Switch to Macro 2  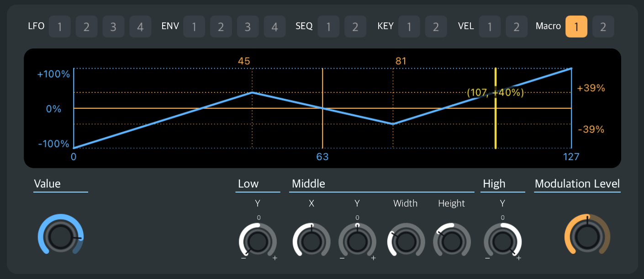click(x=603, y=27)
